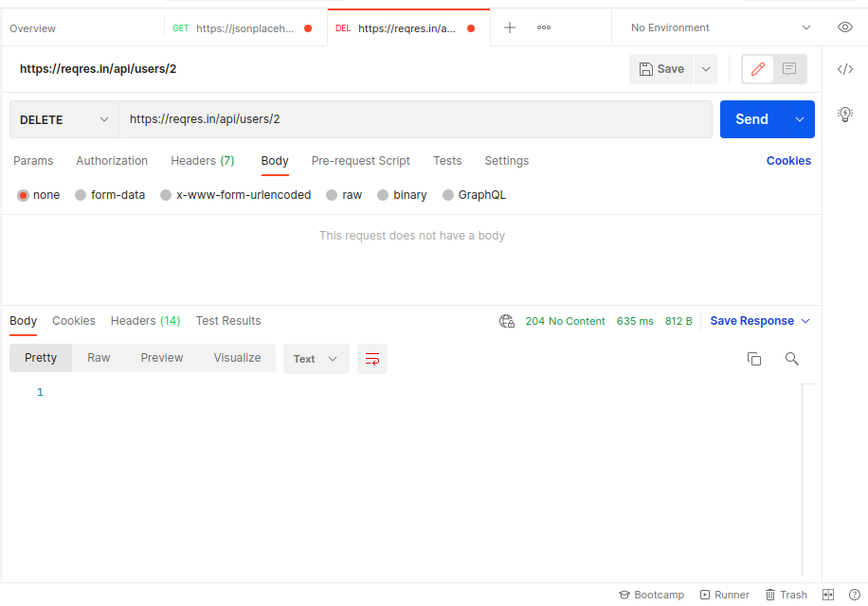Click the blue Send button
Viewport: 868px width, 606px height.
click(x=751, y=119)
